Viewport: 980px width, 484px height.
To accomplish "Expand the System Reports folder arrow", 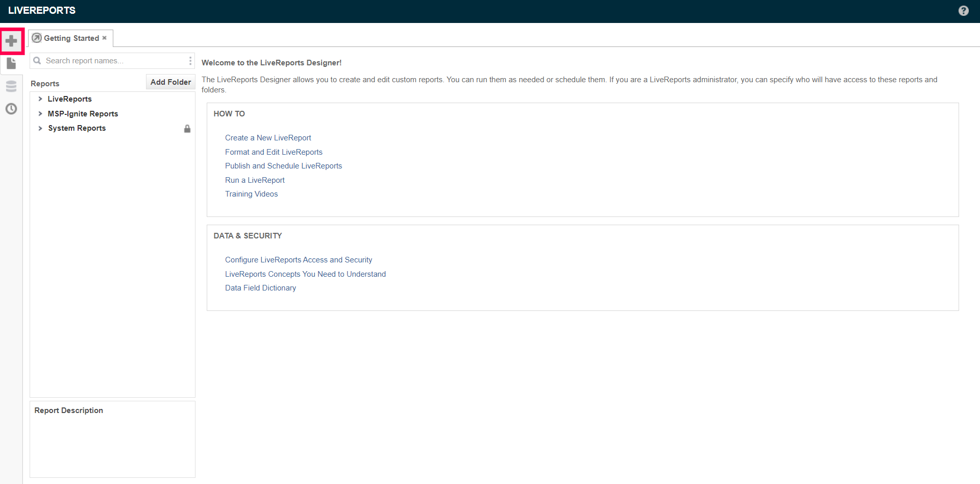I will point(40,128).
